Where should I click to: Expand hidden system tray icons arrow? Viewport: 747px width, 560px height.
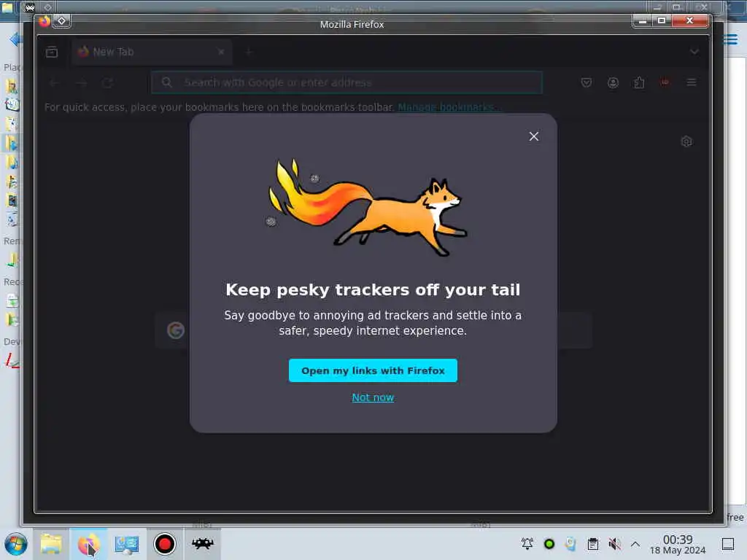[x=635, y=544]
